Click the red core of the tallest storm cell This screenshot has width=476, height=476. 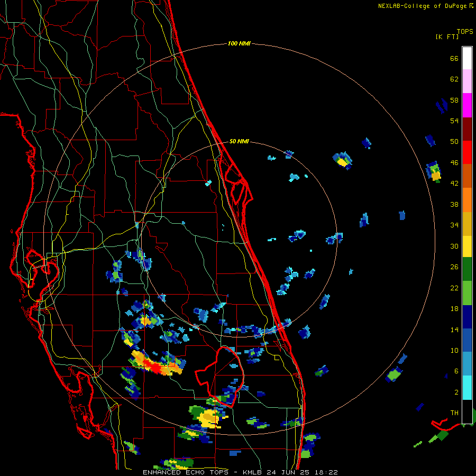click(x=154, y=367)
